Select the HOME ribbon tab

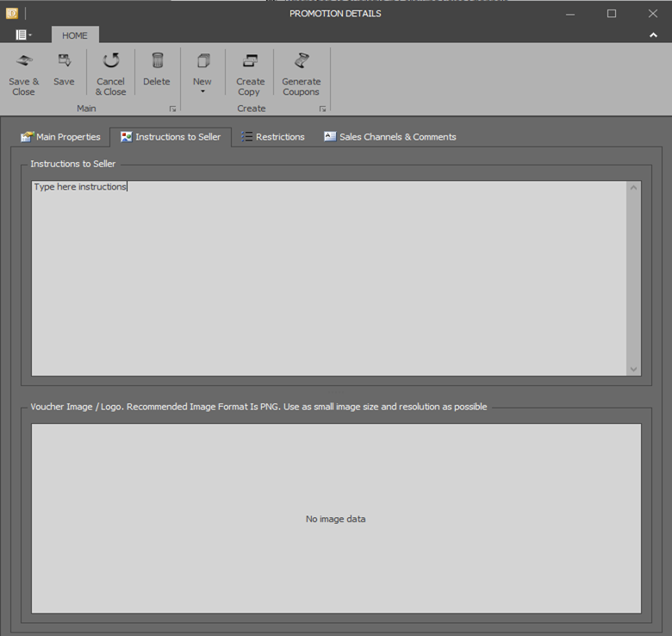tap(75, 35)
